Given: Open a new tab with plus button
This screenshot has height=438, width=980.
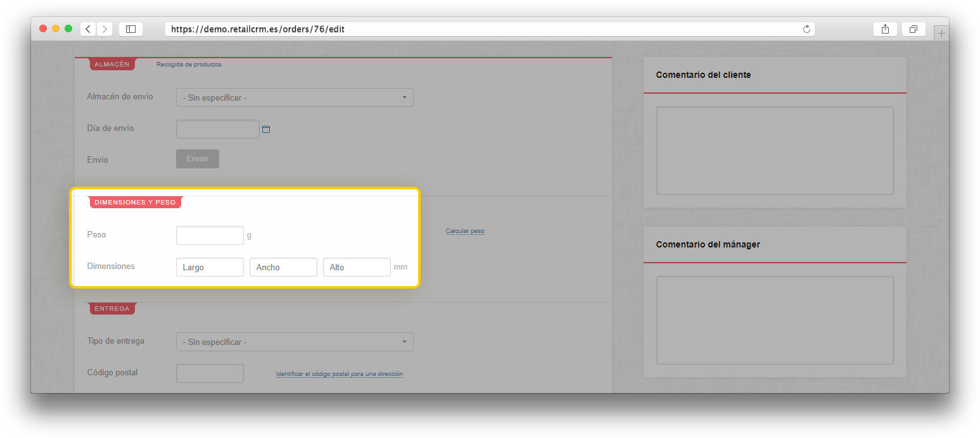Looking at the screenshot, I should pos(941,33).
